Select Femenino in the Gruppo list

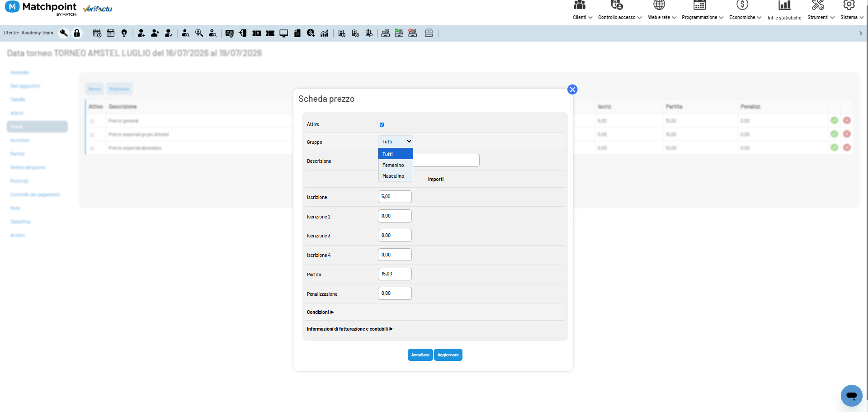396,165
